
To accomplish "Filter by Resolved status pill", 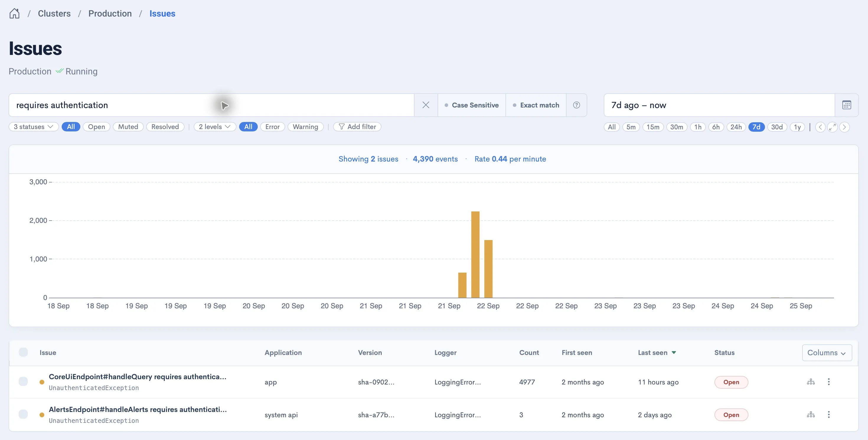I will pos(165,127).
